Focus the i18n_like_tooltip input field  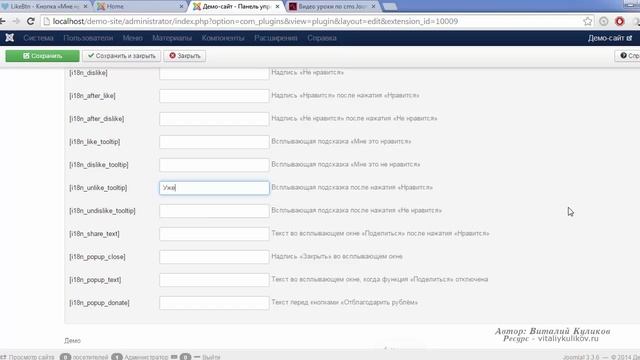(214, 142)
